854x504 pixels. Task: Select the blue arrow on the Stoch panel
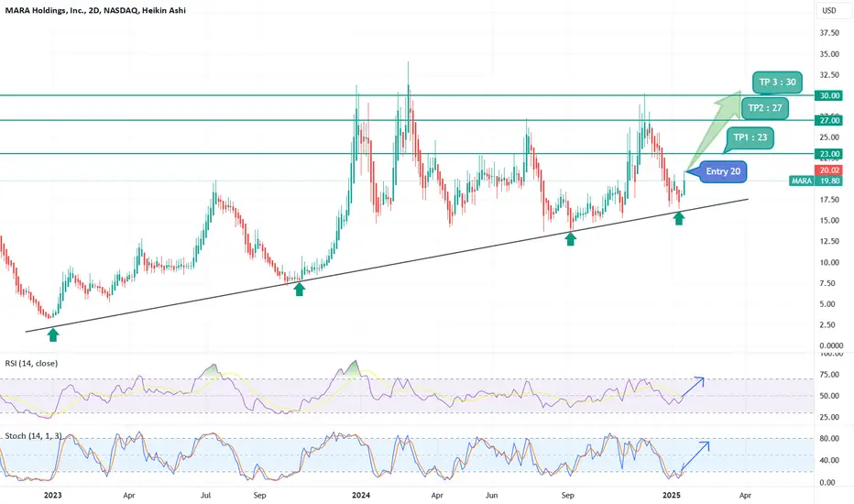pos(695,455)
